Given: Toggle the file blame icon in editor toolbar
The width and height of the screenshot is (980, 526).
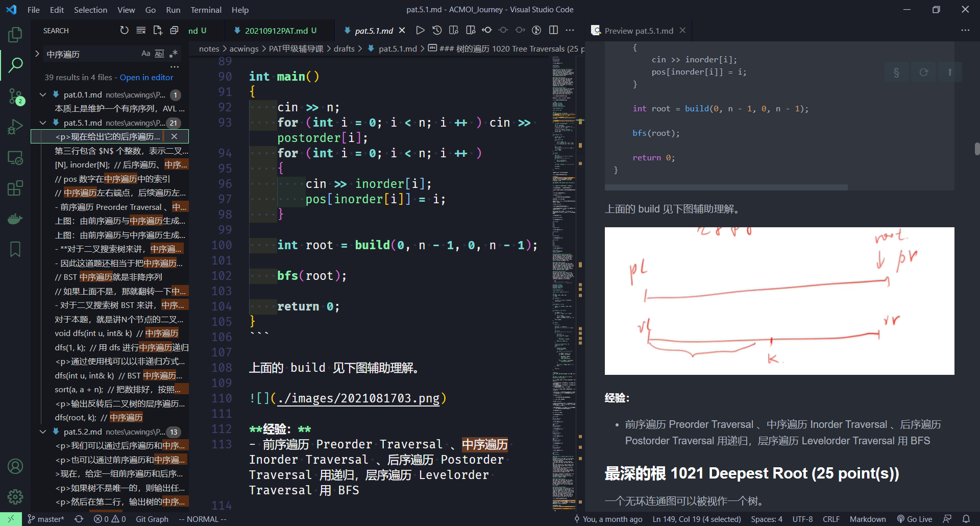Looking at the screenshot, I should point(536,31).
